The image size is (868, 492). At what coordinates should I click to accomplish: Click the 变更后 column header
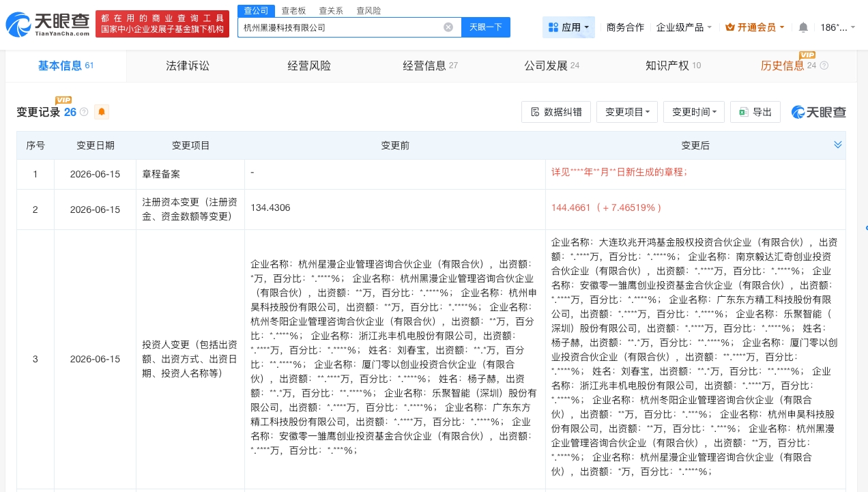coord(695,145)
